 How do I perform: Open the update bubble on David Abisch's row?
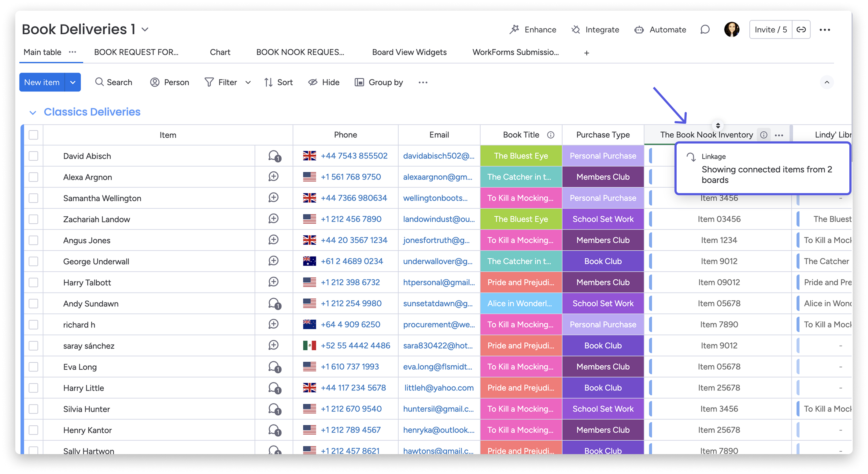pos(273,156)
